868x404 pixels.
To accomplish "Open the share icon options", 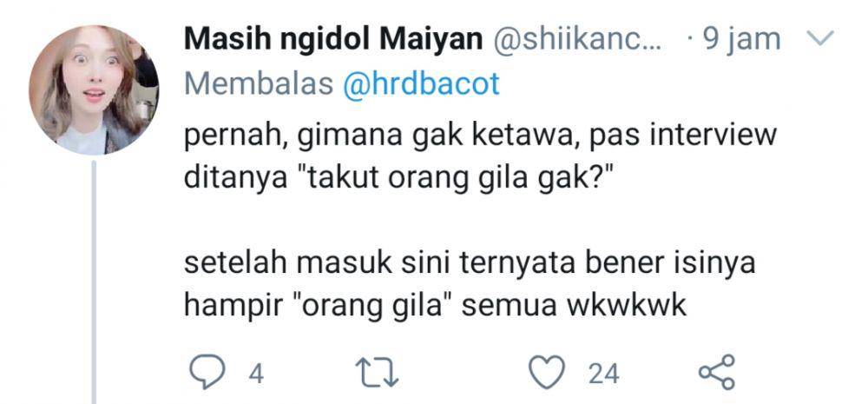I will click(717, 372).
